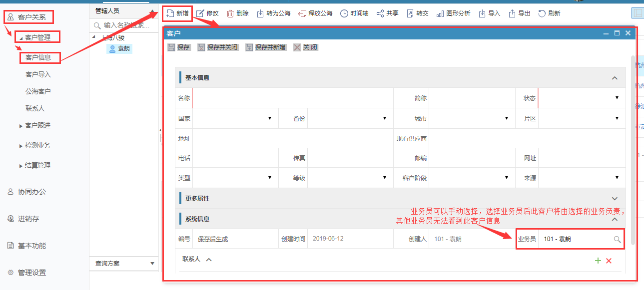Refresh the list with 刷新
Viewport: 644px width, 290px height.
(542, 13)
